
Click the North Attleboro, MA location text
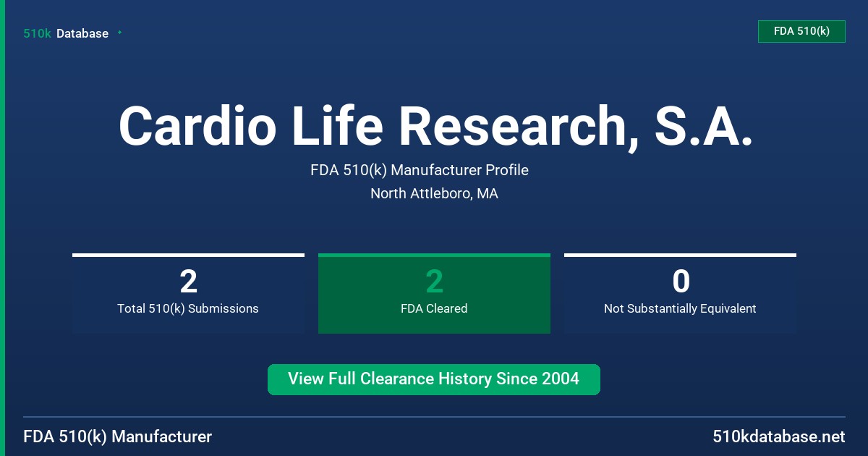coord(434,194)
